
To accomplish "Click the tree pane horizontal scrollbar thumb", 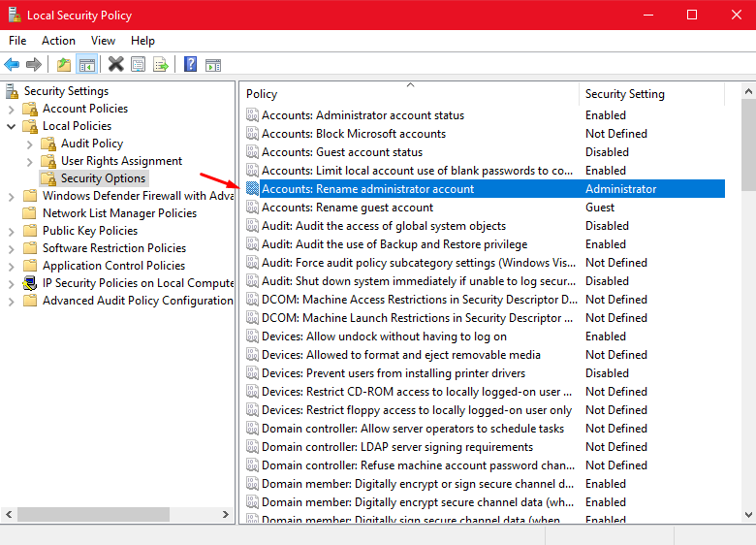I will coord(94,514).
